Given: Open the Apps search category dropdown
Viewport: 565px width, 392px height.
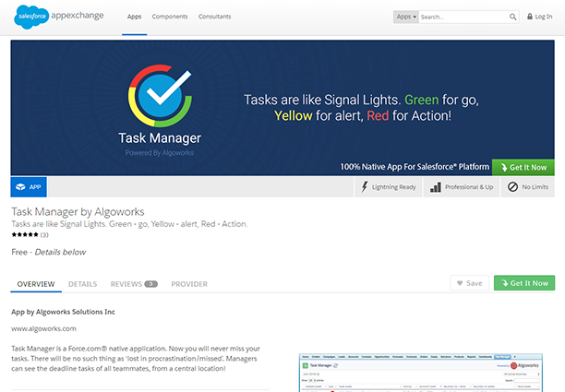Looking at the screenshot, I should 406,17.
